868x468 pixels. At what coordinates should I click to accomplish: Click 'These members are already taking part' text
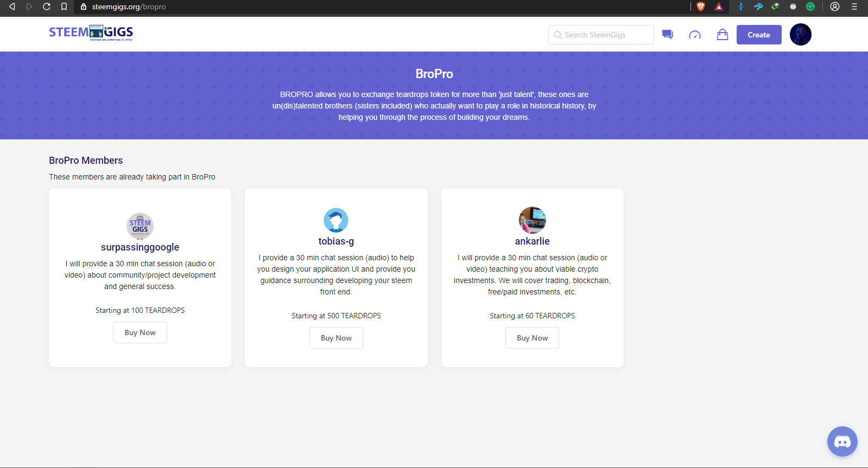click(132, 177)
